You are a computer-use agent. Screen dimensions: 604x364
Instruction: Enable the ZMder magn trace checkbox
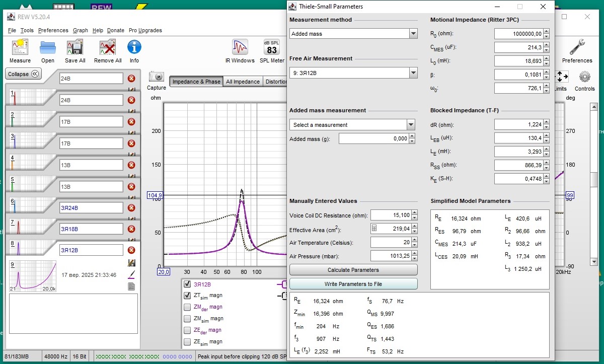pyautogui.click(x=187, y=307)
